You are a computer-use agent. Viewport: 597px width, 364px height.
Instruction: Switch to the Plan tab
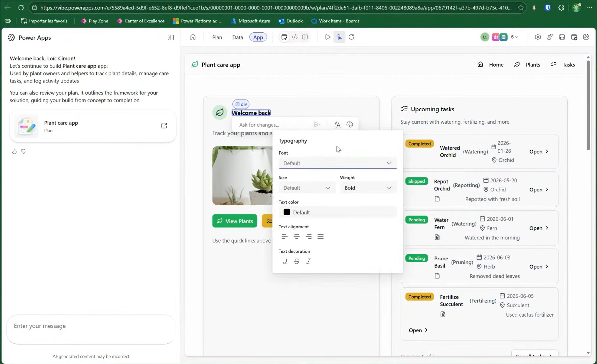(217, 37)
